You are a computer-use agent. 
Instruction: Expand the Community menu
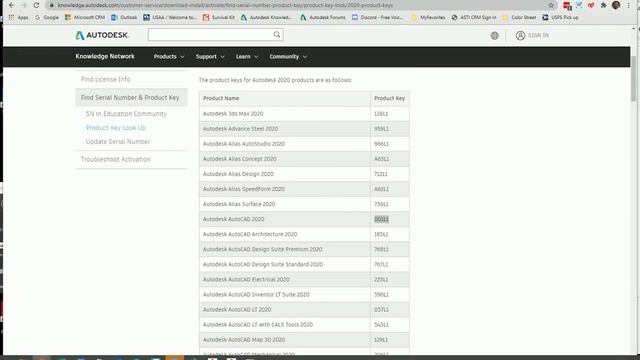(x=288, y=57)
